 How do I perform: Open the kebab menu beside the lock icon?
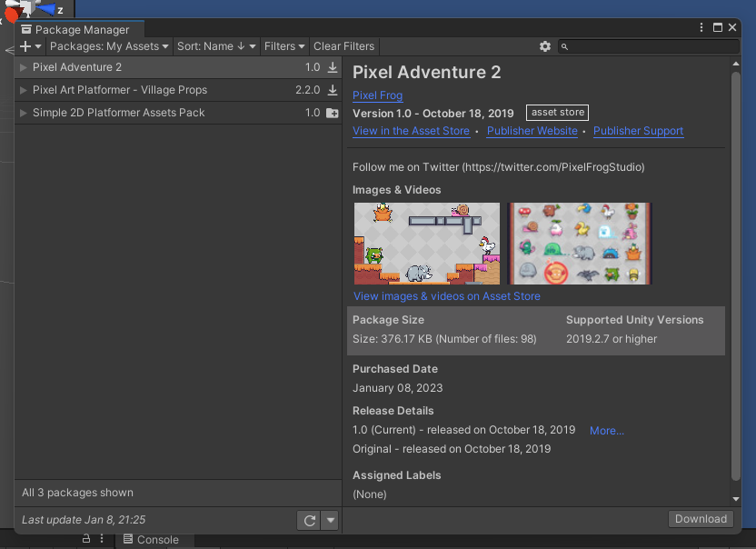(102, 538)
